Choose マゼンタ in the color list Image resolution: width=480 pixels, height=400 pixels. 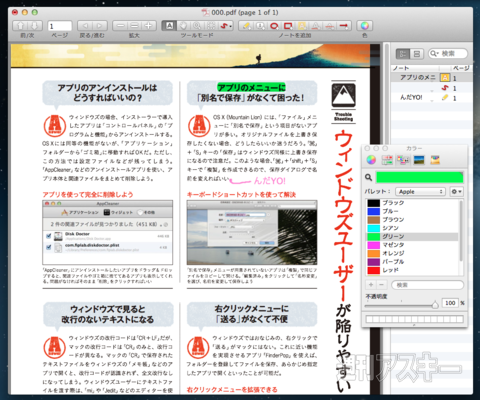pos(412,245)
